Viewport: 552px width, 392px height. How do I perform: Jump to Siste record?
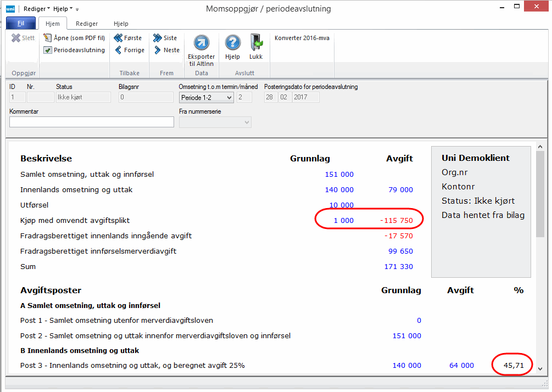pos(165,38)
